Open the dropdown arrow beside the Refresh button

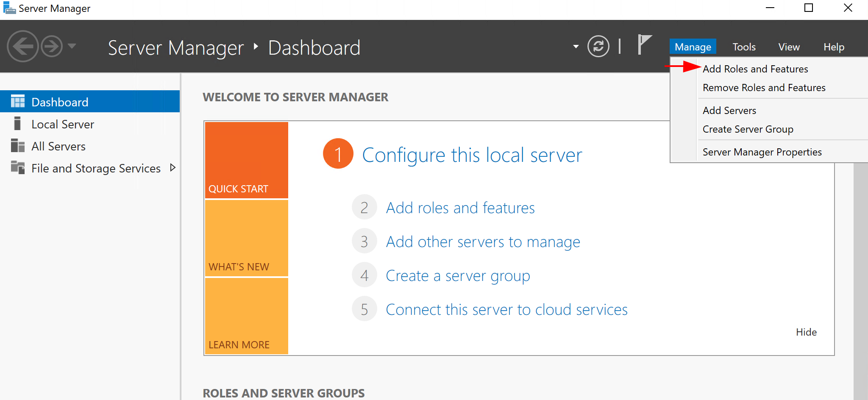tap(575, 47)
